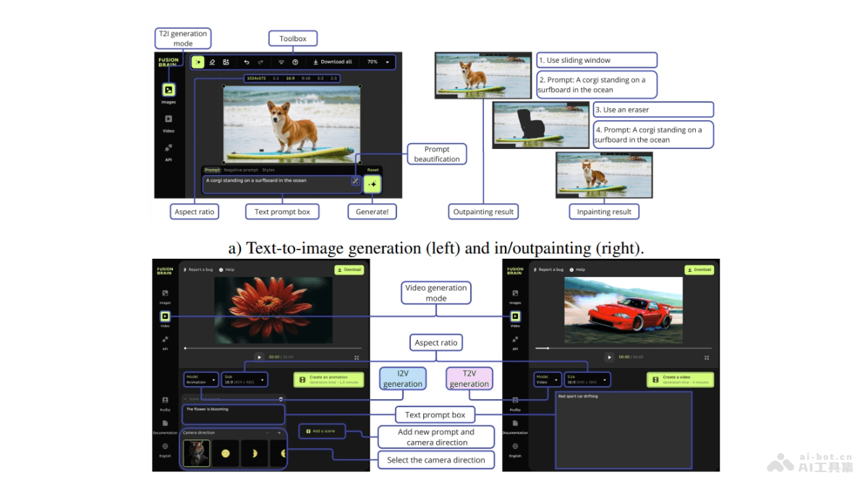
Task: Choose the 9:16 aspect ratio option
Action: coord(306,78)
